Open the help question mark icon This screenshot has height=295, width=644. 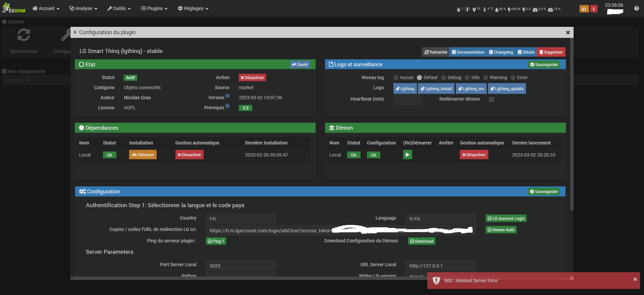pyautogui.click(x=636, y=8)
